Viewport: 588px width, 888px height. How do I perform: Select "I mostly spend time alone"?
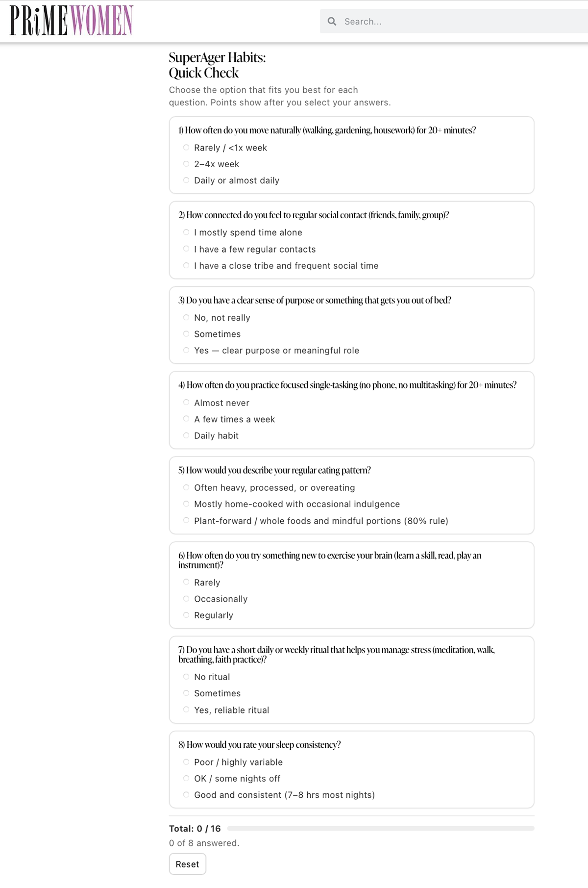(186, 232)
